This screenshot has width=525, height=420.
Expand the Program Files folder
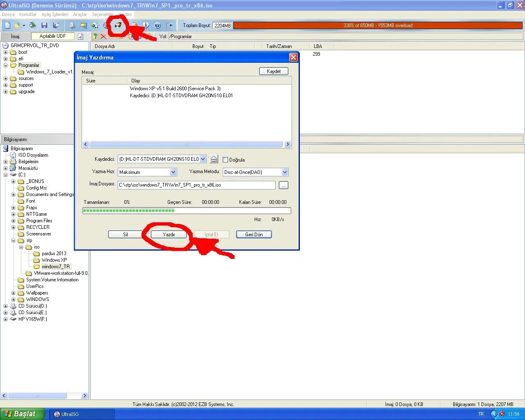[14, 221]
